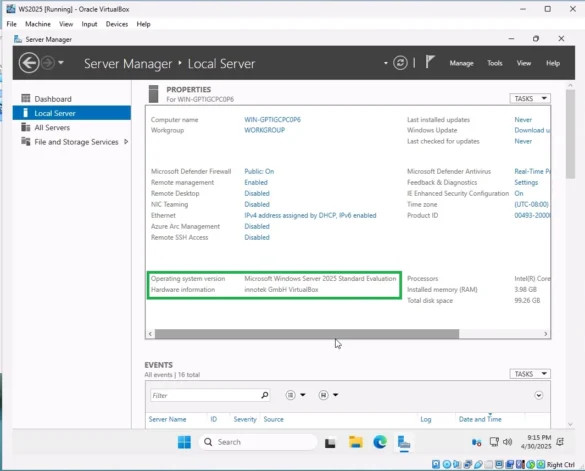Click the forward navigation arrow
The width and height of the screenshot is (585, 471).
pyautogui.click(x=48, y=63)
